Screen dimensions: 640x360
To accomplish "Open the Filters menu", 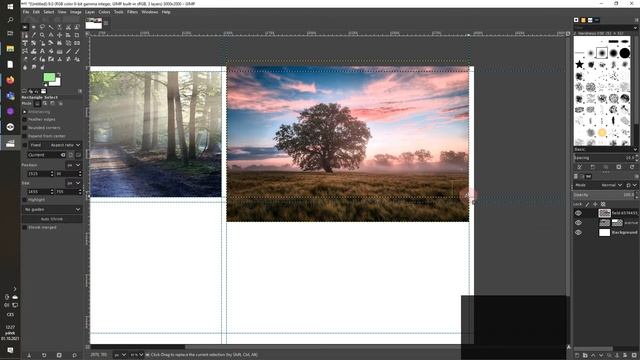I will [x=132, y=12].
